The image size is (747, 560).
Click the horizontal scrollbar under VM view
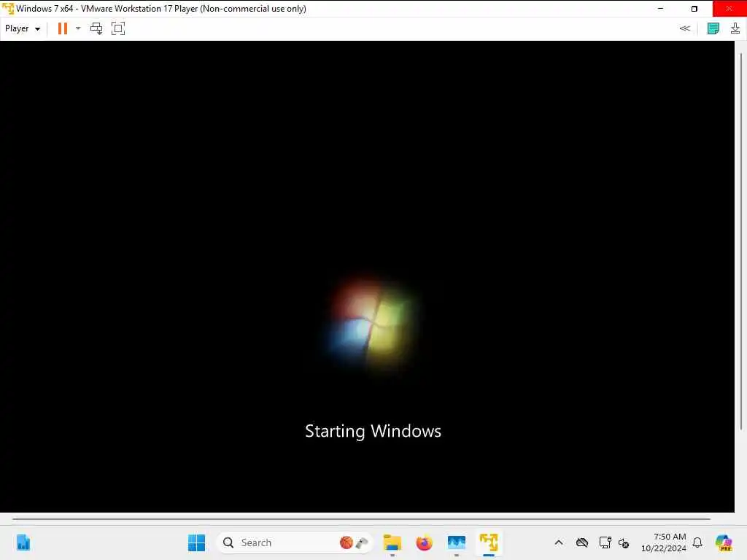click(x=361, y=519)
